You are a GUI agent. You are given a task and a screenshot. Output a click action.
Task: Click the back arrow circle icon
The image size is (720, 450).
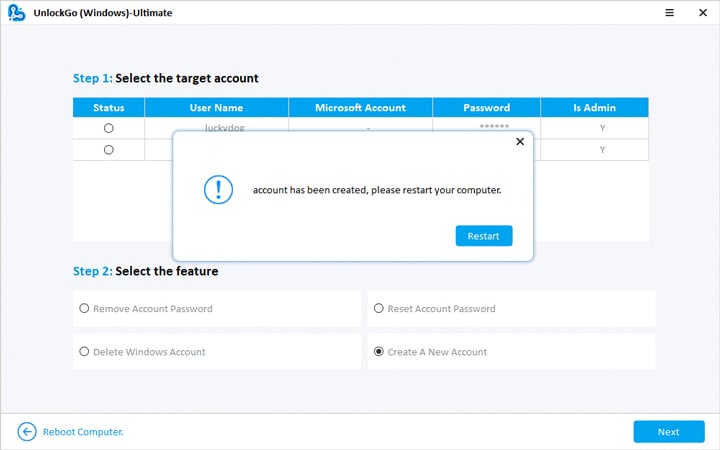pos(27,432)
